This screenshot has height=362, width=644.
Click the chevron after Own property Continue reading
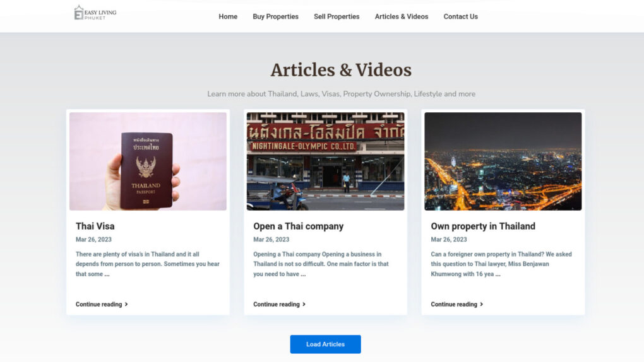tap(481, 304)
